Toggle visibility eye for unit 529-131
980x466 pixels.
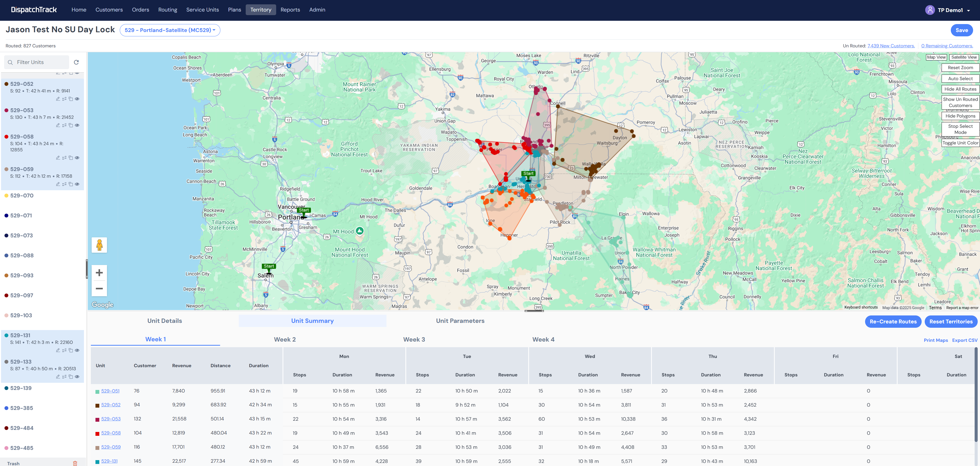pyautogui.click(x=77, y=350)
